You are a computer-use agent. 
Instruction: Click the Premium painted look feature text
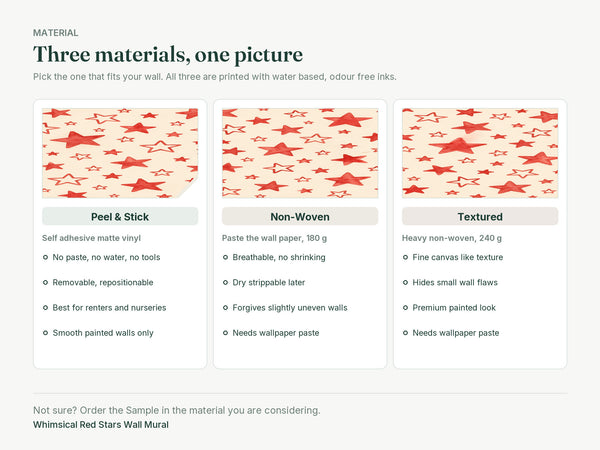coord(454,308)
